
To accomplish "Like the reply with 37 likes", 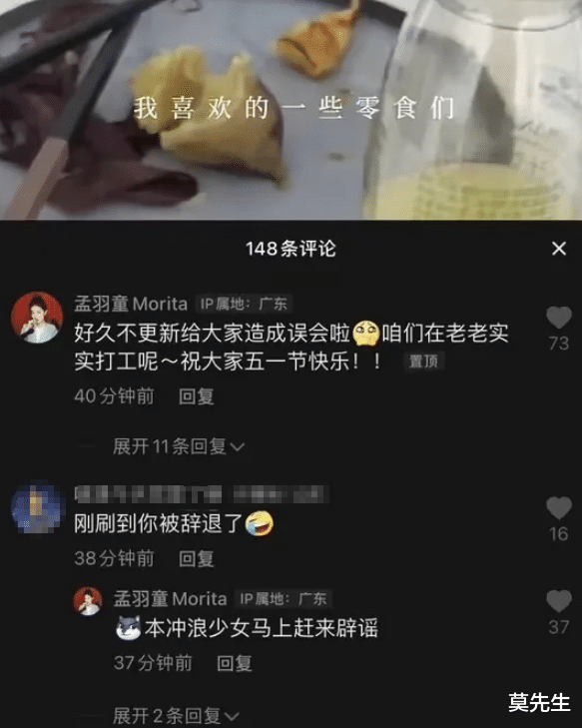I will click(x=559, y=601).
